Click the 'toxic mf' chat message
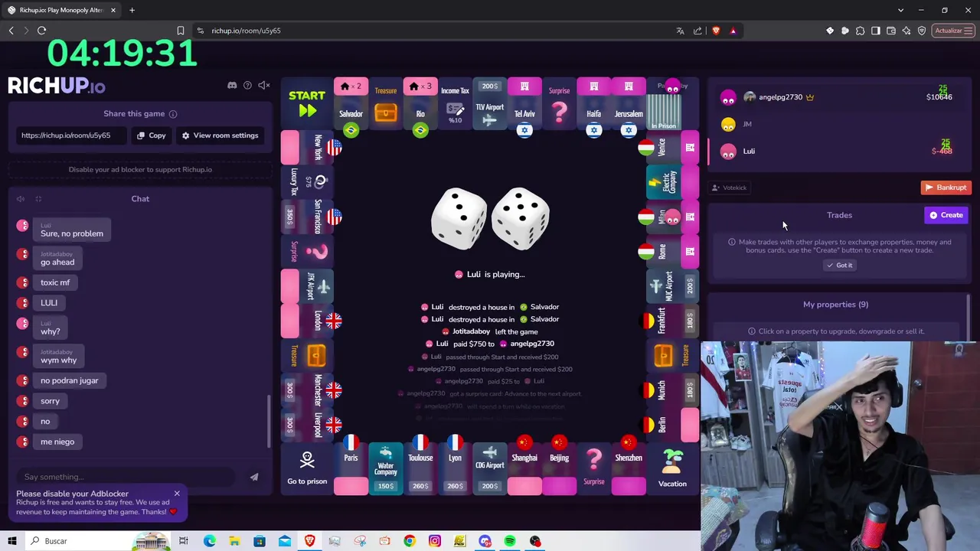980x551 pixels. tap(55, 282)
